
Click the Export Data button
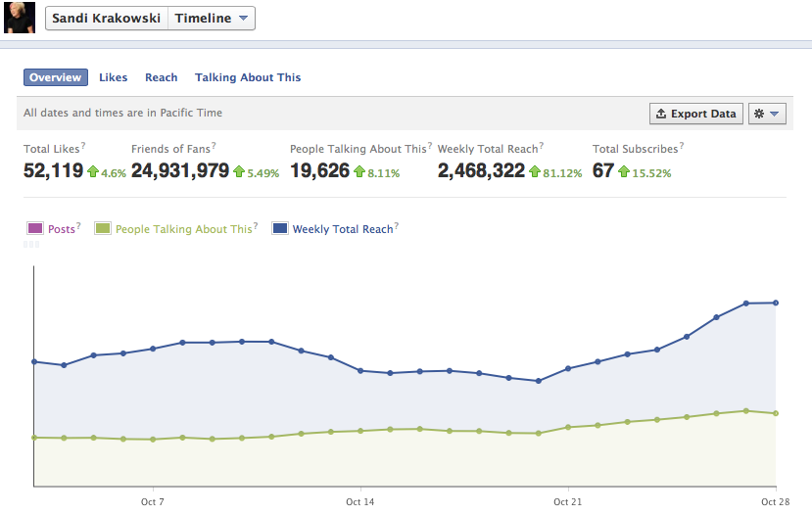pos(696,114)
